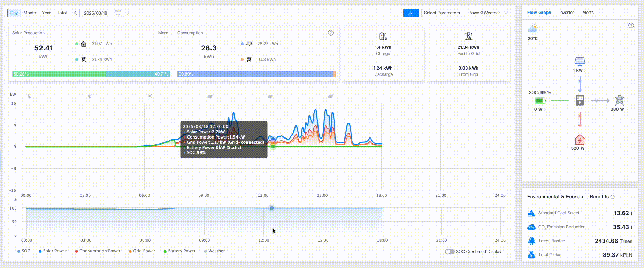Hide Solar Power series via legend
Image resolution: width=644 pixels, height=268 pixels.
(53, 251)
